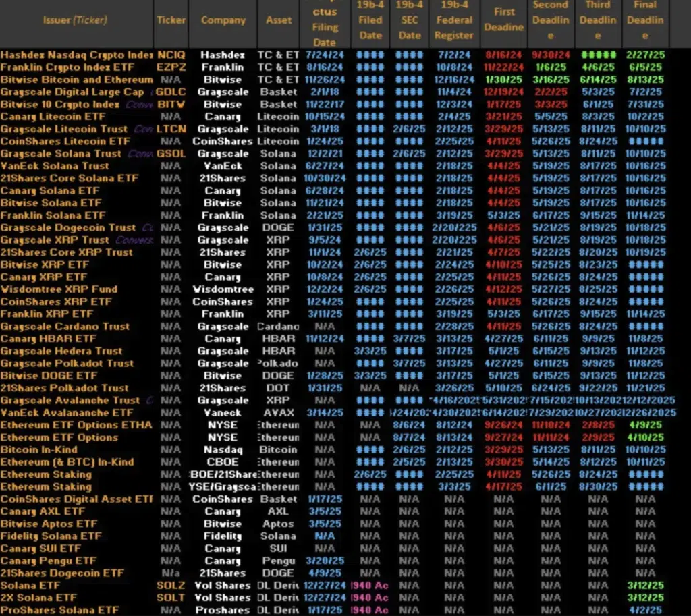691x616 pixels.
Task: Select the 'Grayscale Solana Trust' issuer cell
Action: pos(61,154)
